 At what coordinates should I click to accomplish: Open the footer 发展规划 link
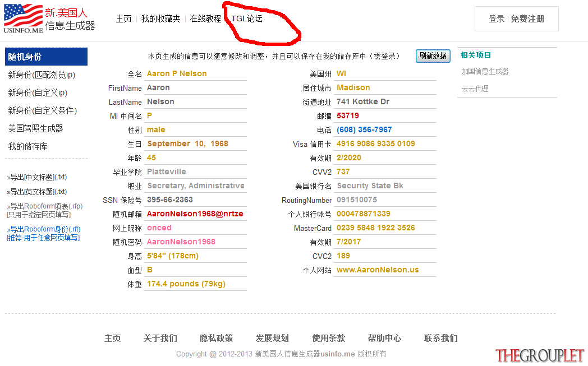click(272, 339)
